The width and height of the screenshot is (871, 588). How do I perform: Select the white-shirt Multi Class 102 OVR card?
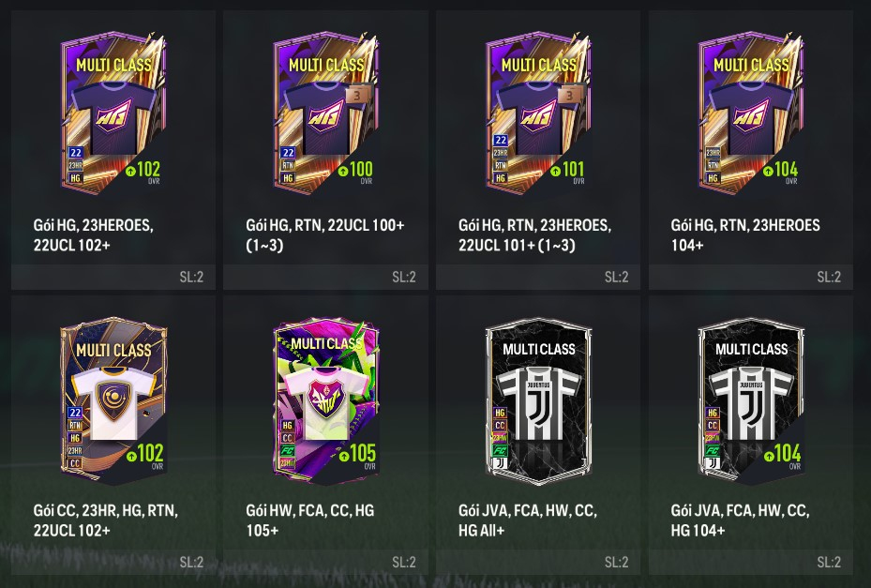113,400
